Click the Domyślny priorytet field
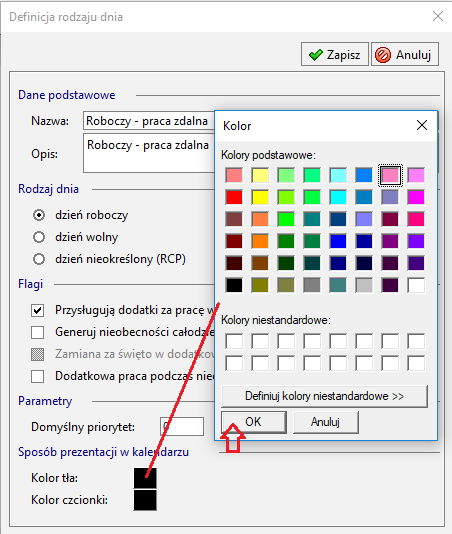This screenshot has height=534, width=452. (182, 426)
